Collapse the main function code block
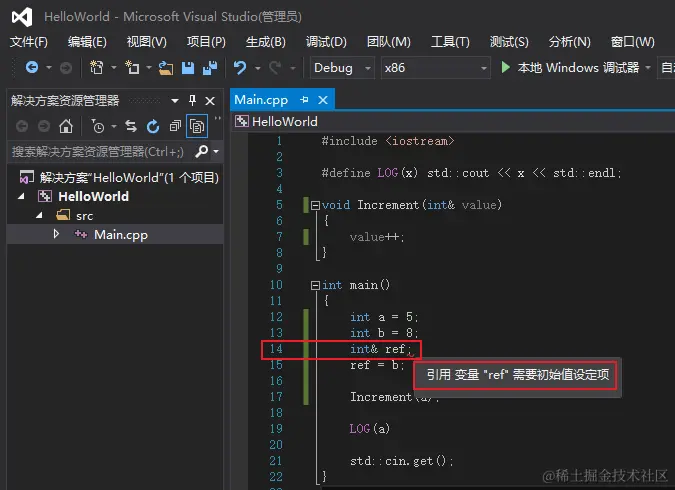 point(315,285)
